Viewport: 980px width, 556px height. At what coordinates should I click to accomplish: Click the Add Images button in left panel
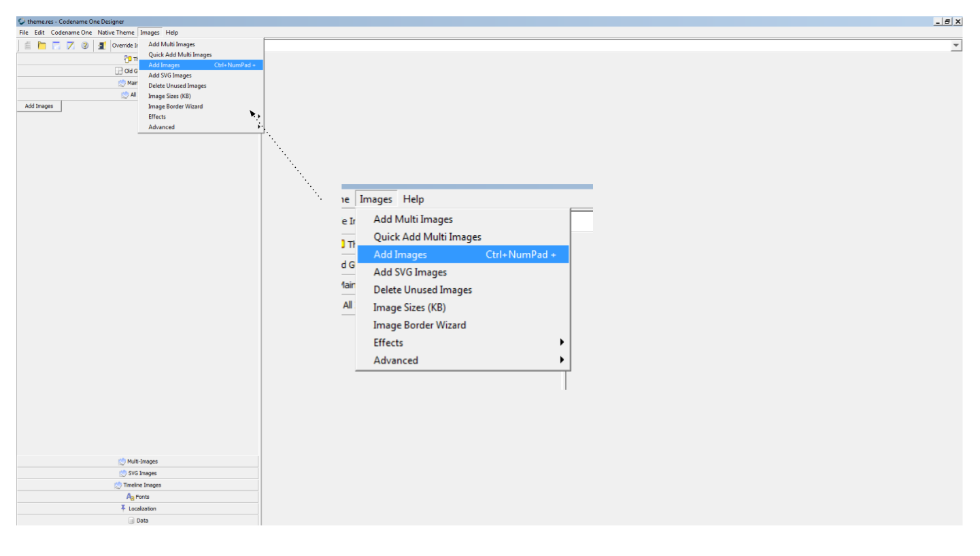point(39,106)
